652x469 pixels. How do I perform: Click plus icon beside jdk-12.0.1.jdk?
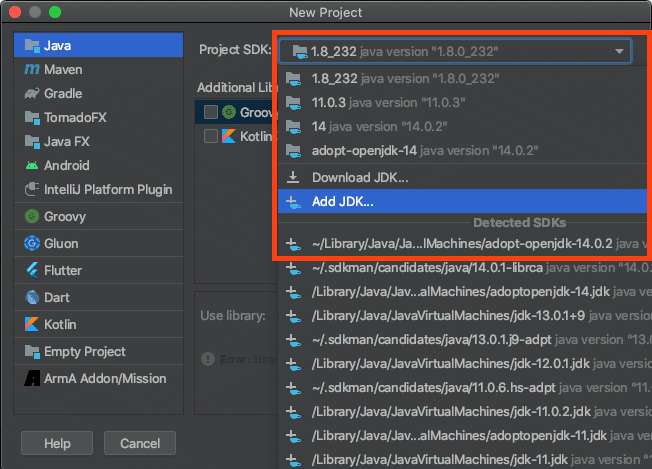pos(293,365)
